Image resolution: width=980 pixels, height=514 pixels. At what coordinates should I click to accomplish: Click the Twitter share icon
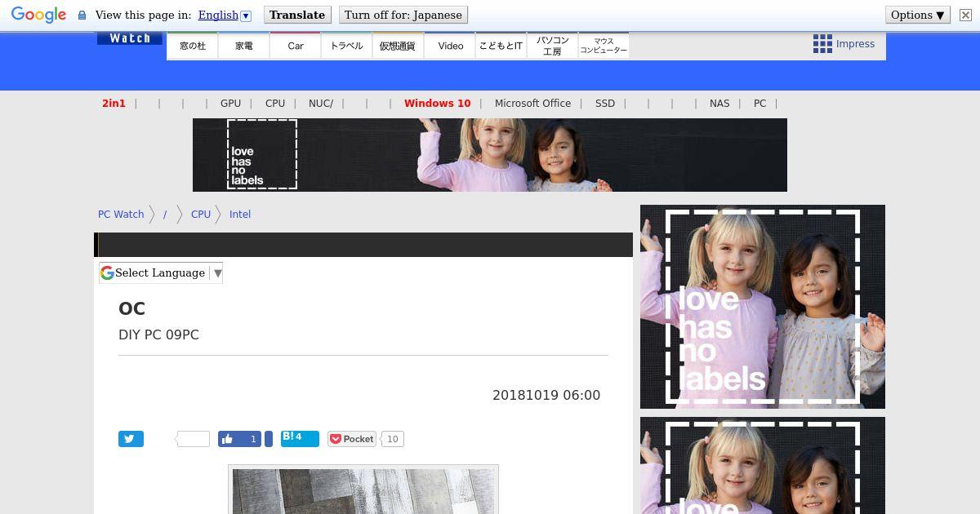pos(131,439)
